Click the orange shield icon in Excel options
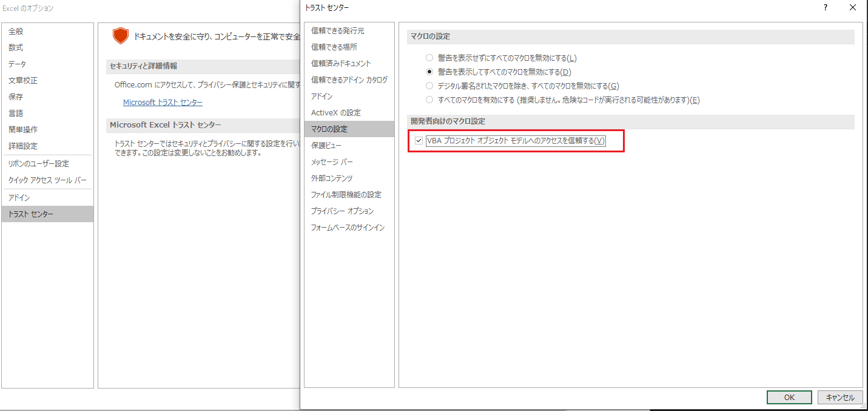Screen dimensions: 868x411 [x=121, y=36]
